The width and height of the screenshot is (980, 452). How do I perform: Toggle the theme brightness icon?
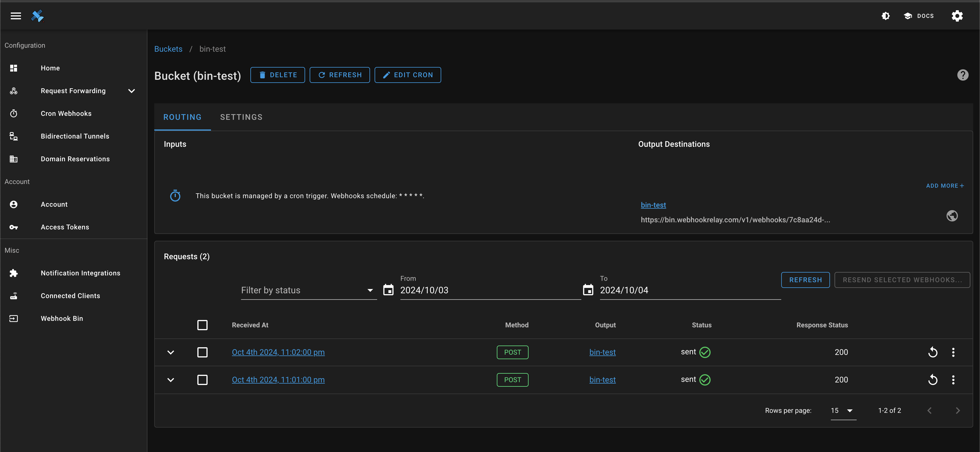[x=886, y=16]
